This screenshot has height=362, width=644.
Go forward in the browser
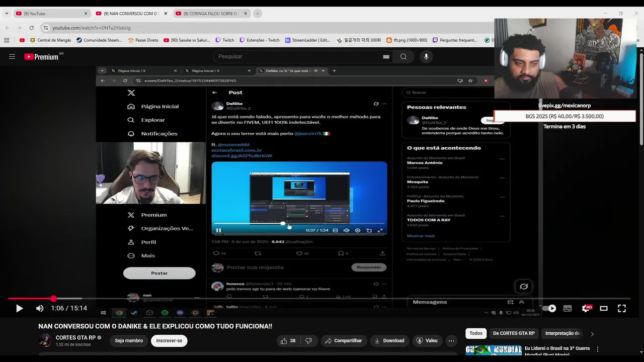click(19, 28)
